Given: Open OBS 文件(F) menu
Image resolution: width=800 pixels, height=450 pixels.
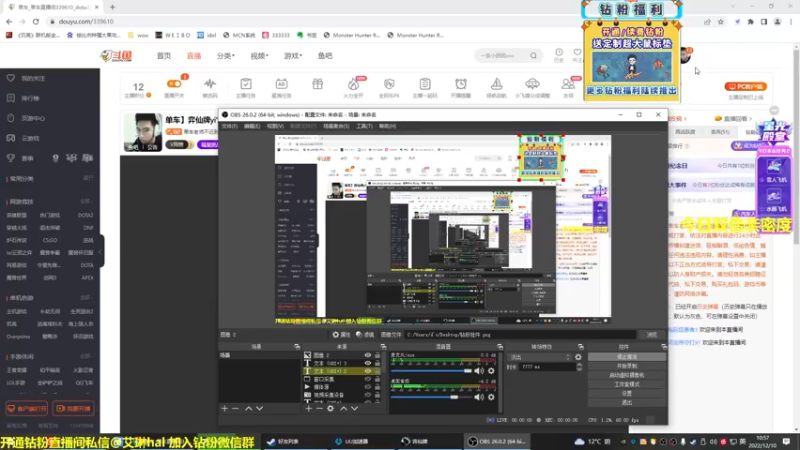Looking at the screenshot, I should tap(229, 126).
